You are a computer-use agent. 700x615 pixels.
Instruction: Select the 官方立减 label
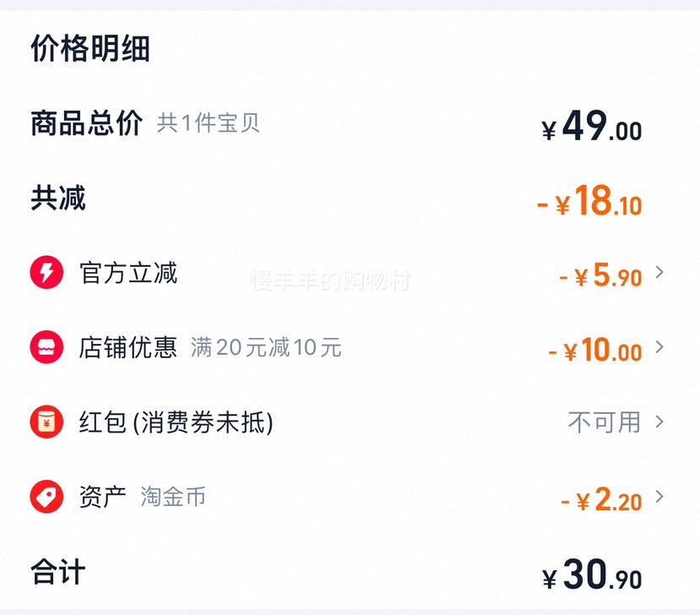tap(128, 273)
